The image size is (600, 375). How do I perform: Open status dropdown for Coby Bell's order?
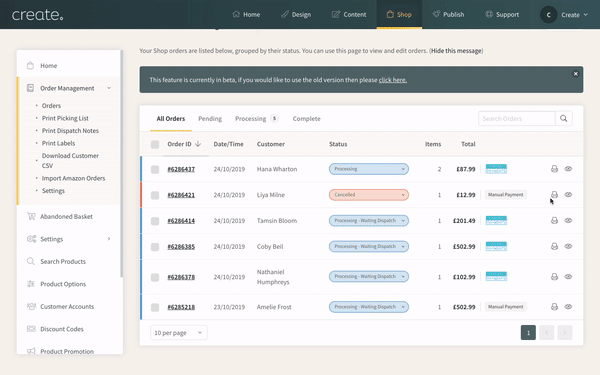(x=369, y=246)
